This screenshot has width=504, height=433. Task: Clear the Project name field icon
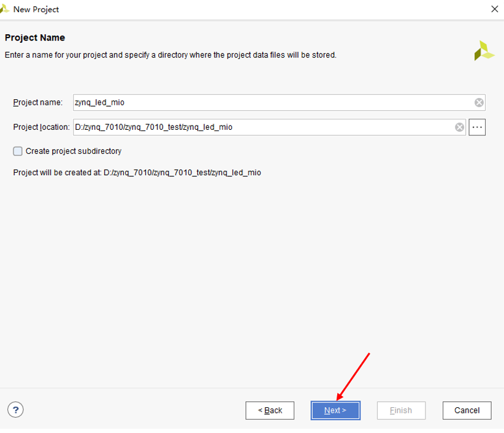pos(479,102)
